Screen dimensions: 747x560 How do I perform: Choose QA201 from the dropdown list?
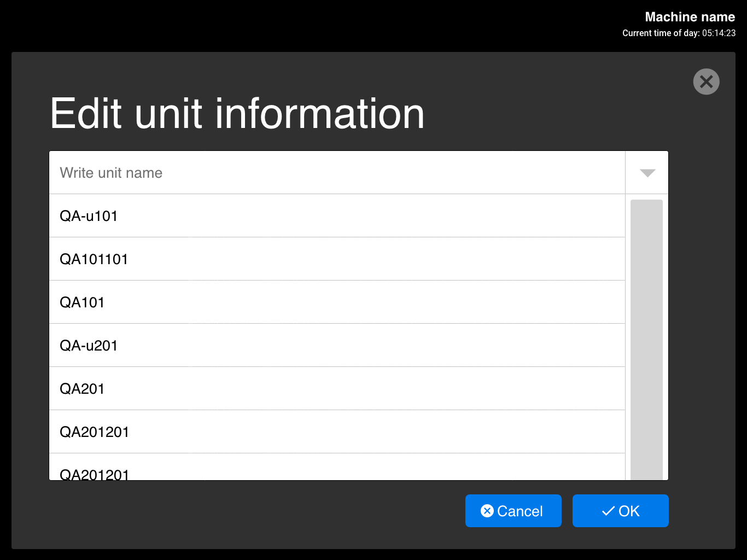point(336,389)
